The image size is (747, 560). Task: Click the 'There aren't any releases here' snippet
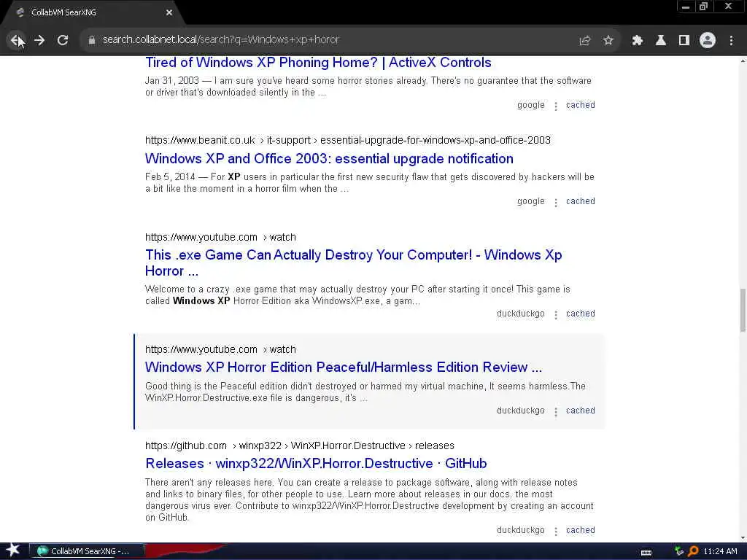(369, 500)
